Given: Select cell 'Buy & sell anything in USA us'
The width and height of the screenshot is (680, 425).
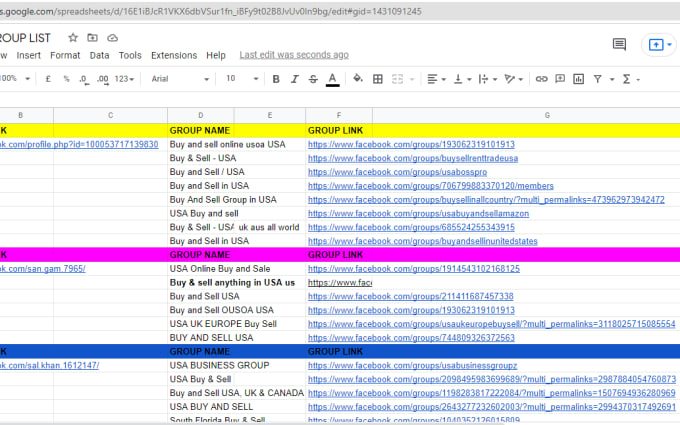Looking at the screenshot, I should click(232, 283).
